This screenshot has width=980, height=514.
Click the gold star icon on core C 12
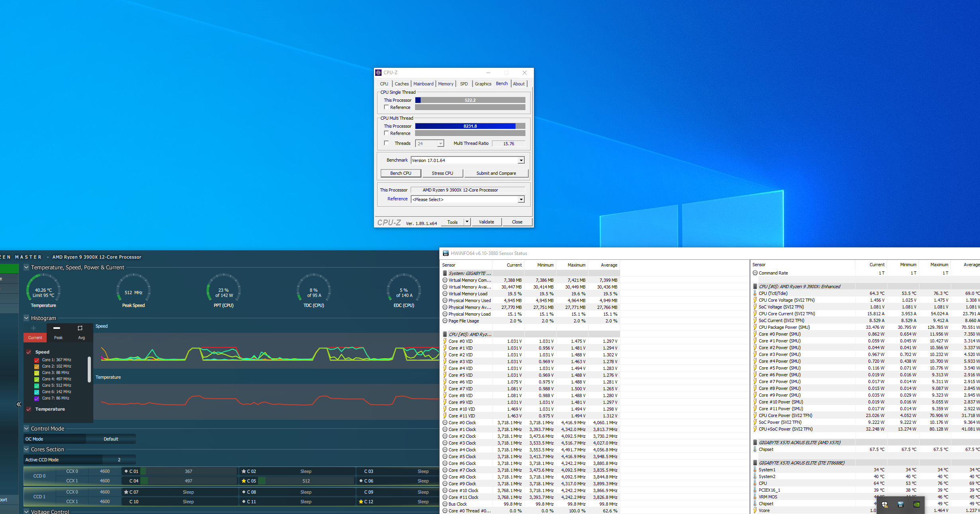[x=361, y=502]
